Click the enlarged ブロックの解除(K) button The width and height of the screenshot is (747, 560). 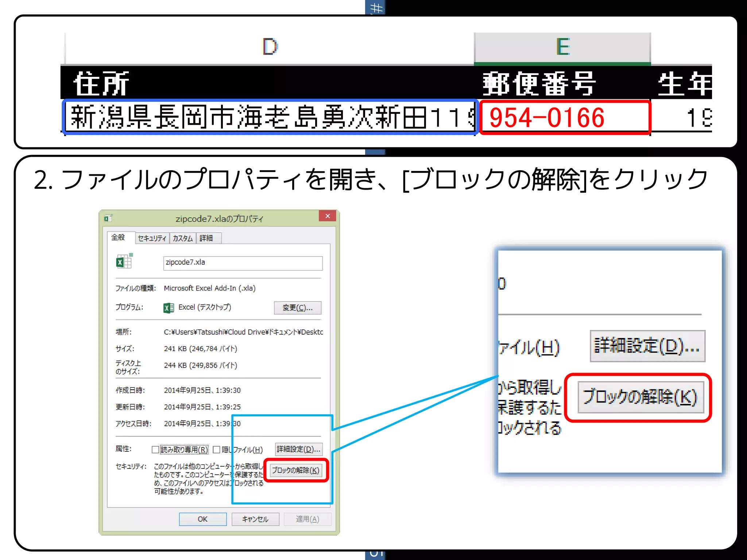point(641,397)
